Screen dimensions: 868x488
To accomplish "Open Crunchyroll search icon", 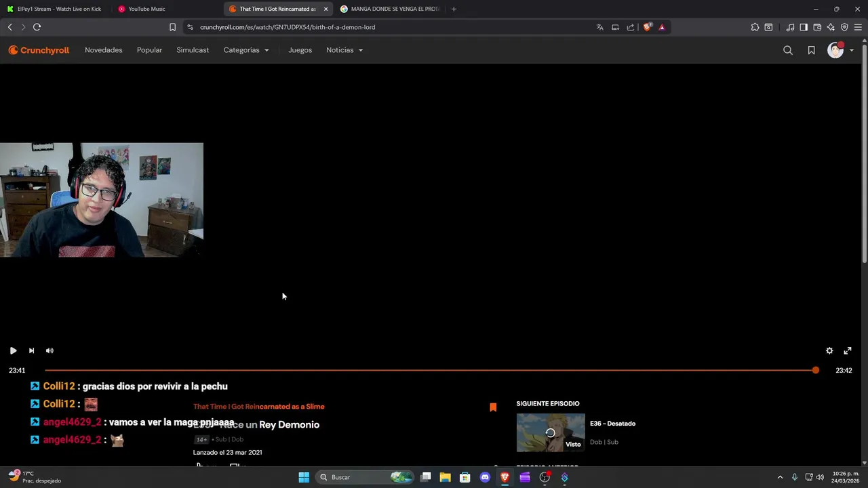I will (788, 50).
